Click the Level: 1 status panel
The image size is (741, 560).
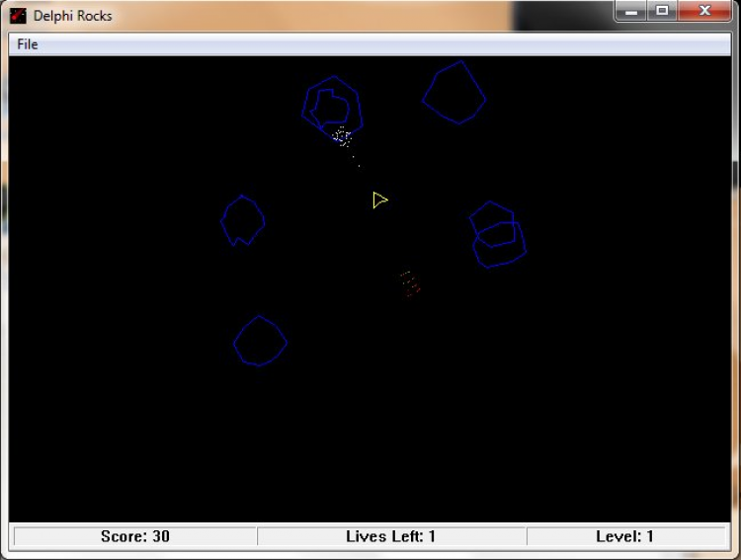625,536
